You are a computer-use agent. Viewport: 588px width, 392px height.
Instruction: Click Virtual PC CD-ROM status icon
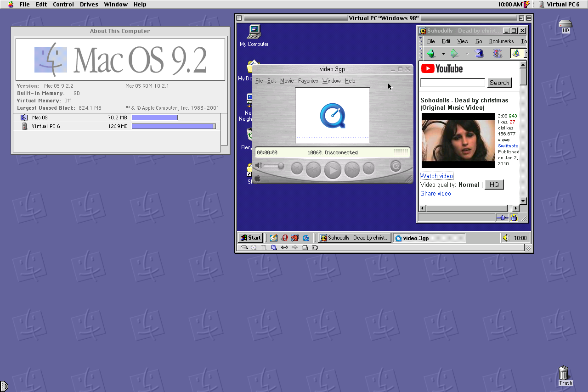(254, 247)
